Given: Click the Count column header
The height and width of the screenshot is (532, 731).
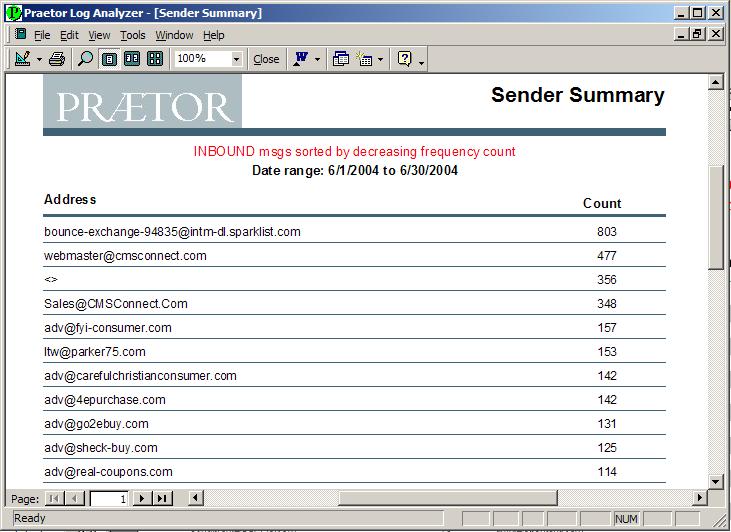Looking at the screenshot, I should 602,203.
